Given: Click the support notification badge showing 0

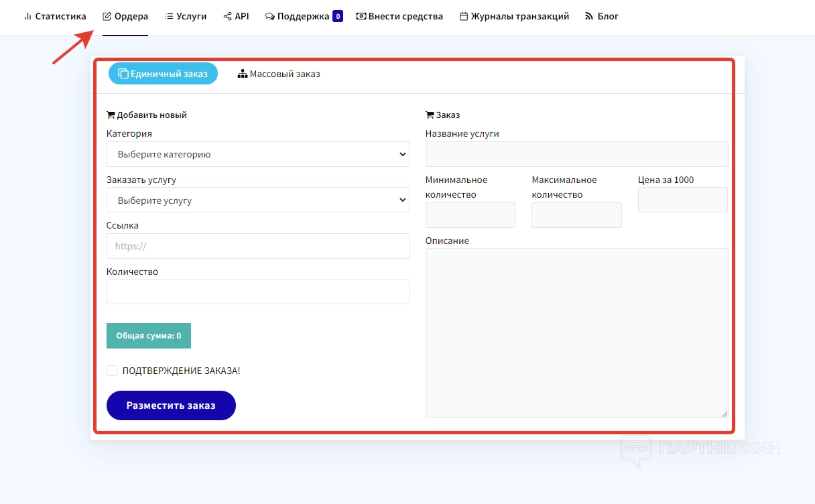Looking at the screenshot, I should pyautogui.click(x=338, y=16).
